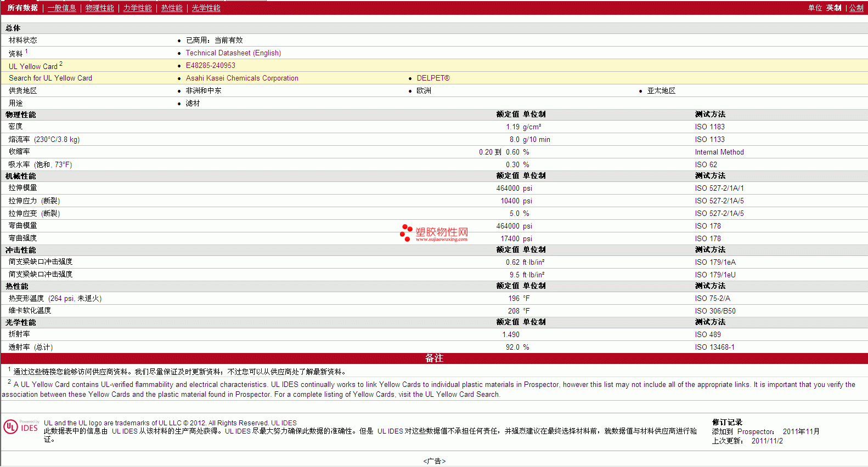The height and width of the screenshot is (467, 868).
Task: Click the UL IDES logo in footer
Action: [21, 426]
